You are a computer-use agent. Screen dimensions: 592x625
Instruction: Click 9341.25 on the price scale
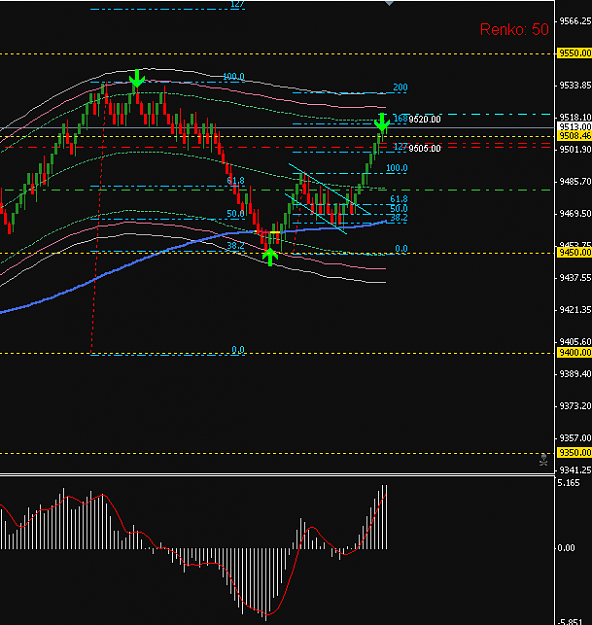[575, 470]
